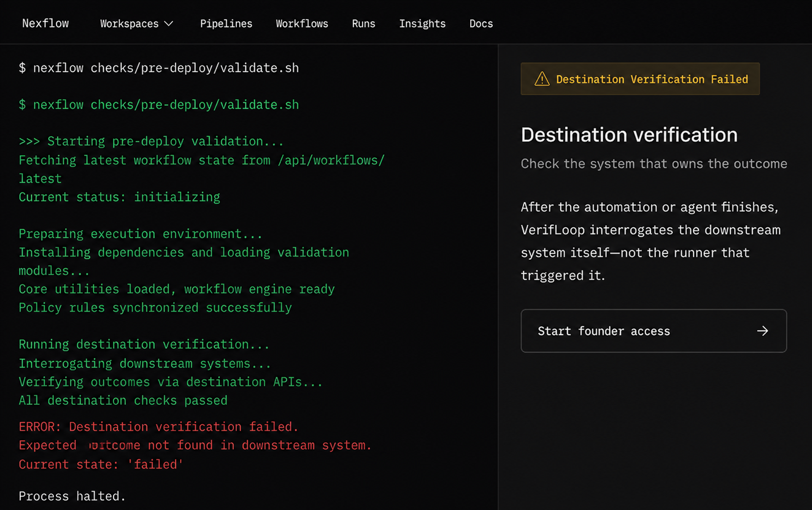812x510 pixels.
Task: Click 'Installing dependencies and loading validation' line
Action: pyautogui.click(x=184, y=262)
